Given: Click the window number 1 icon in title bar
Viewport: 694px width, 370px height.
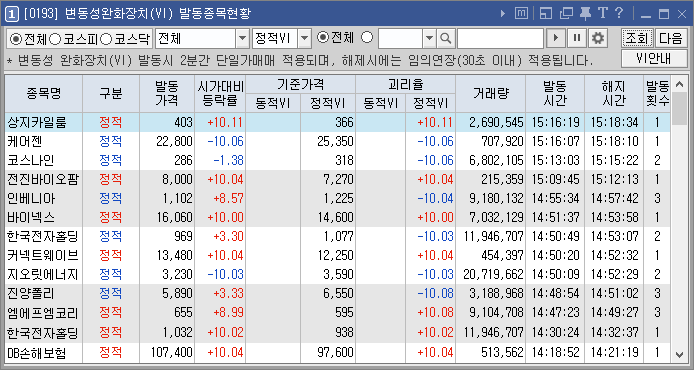Looking at the screenshot, I should (12, 14).
